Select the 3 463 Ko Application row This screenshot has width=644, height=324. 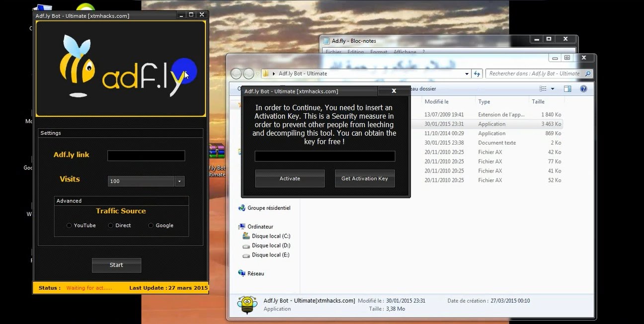tap(487, 124)
